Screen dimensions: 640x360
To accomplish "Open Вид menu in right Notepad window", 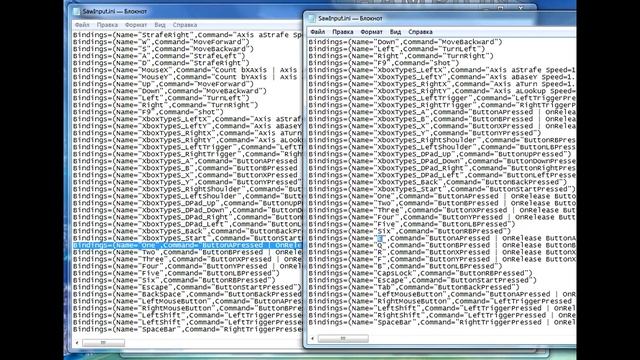I will (x=395, y=32).
